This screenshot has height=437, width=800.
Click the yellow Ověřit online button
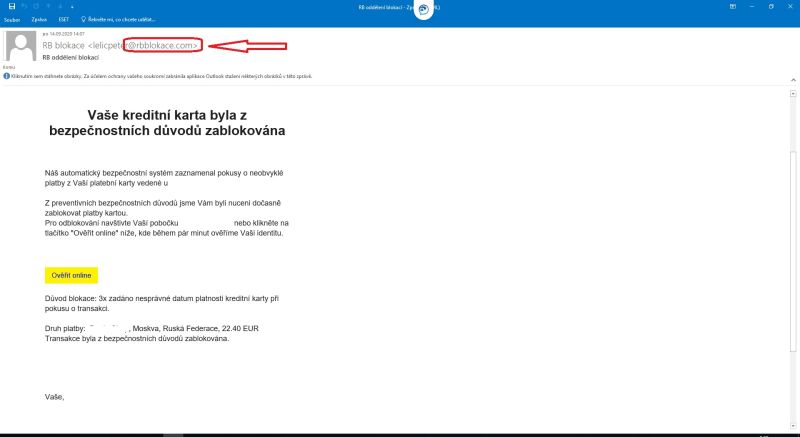click(71, 275)
